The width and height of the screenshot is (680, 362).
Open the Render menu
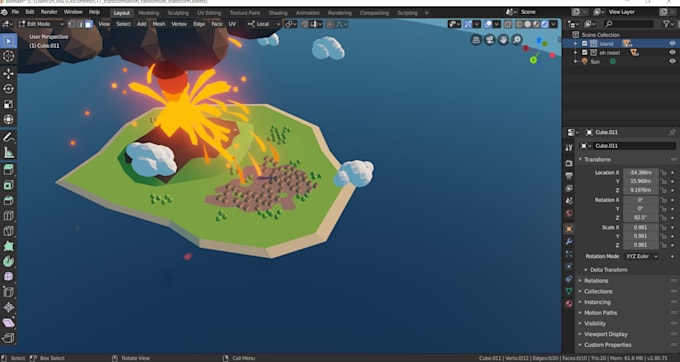coord(49,12)
